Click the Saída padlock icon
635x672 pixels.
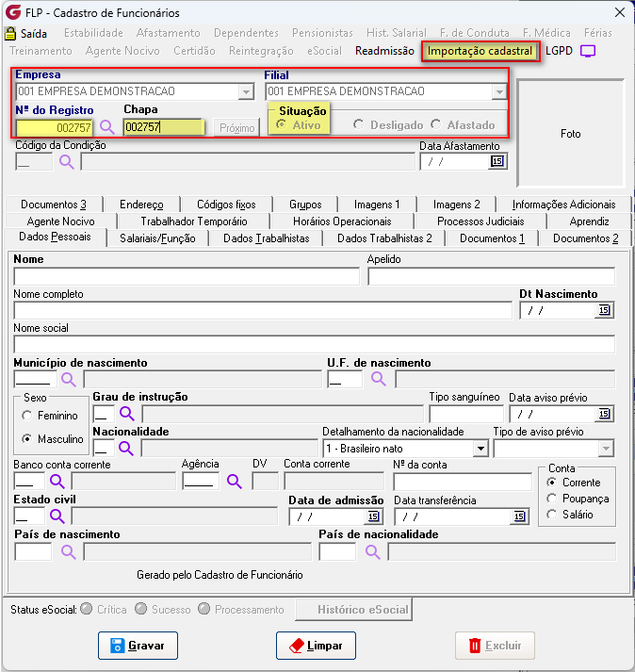[10, 33]
